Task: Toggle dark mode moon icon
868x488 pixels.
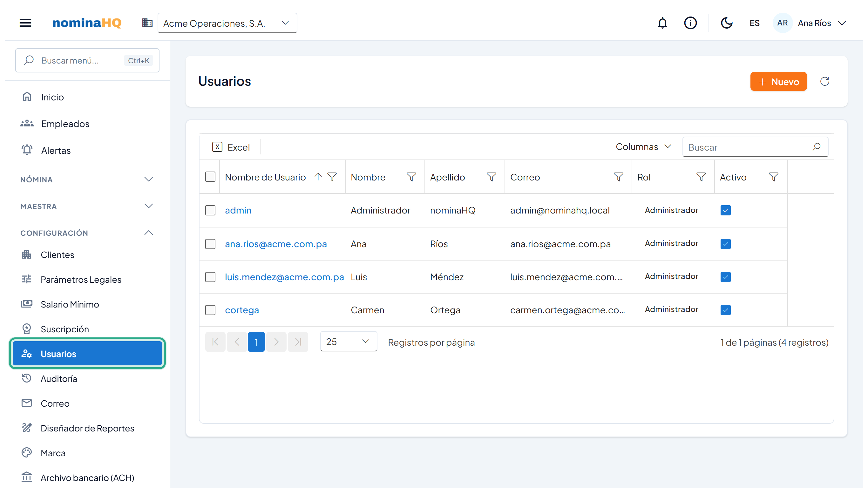Action: click(727, 23)
